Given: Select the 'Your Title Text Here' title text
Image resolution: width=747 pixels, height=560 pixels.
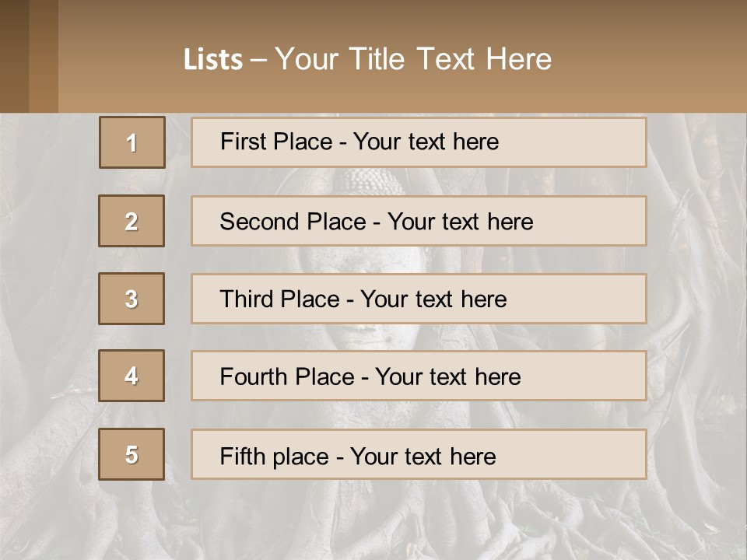Looking at the screenshot, I should 413,59.
